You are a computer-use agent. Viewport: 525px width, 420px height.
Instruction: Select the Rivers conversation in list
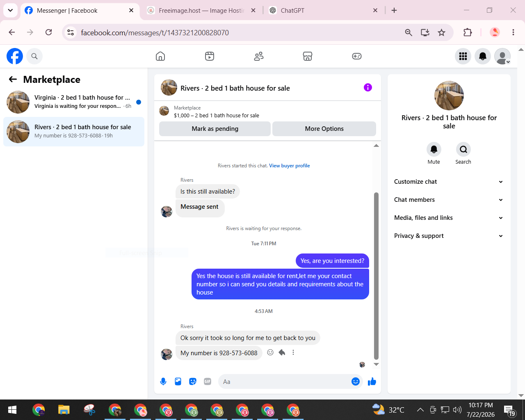74,132
